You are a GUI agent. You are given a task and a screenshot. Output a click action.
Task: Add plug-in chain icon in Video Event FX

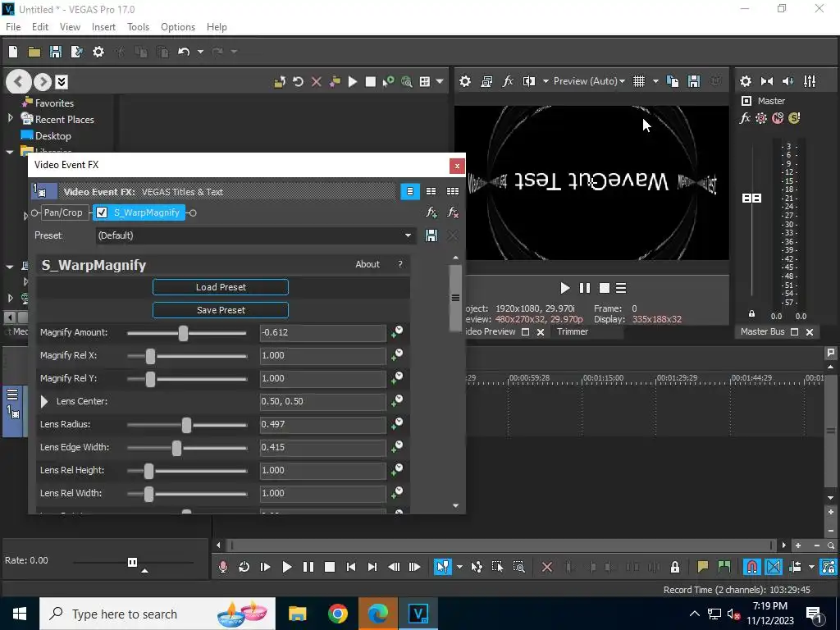431,212
